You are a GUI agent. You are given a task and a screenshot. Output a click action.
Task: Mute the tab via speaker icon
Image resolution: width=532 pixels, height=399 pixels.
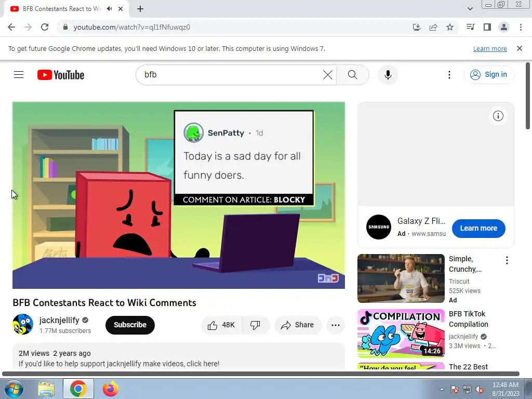(109, 9)
